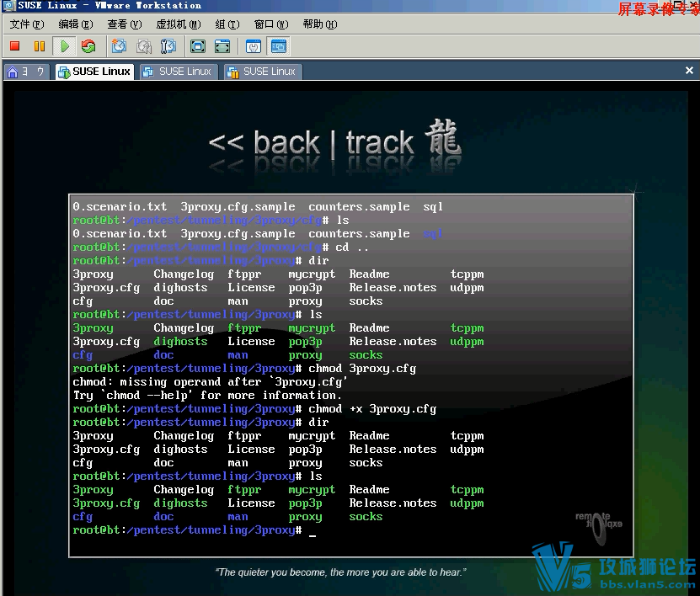Screen dimensions: 700x596
Task: Open the 查看(V) menu
Action: (124, 24)
